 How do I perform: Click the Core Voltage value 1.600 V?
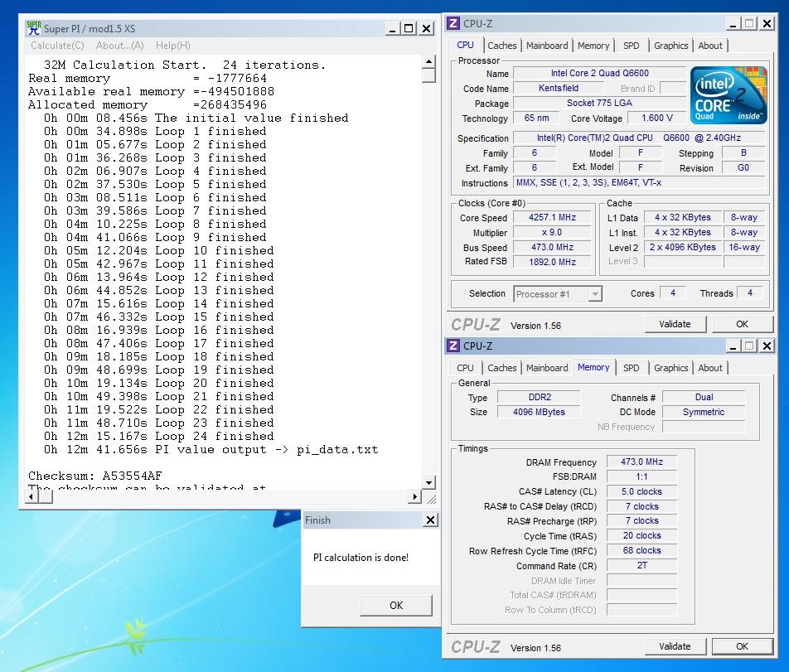(656, 118)
